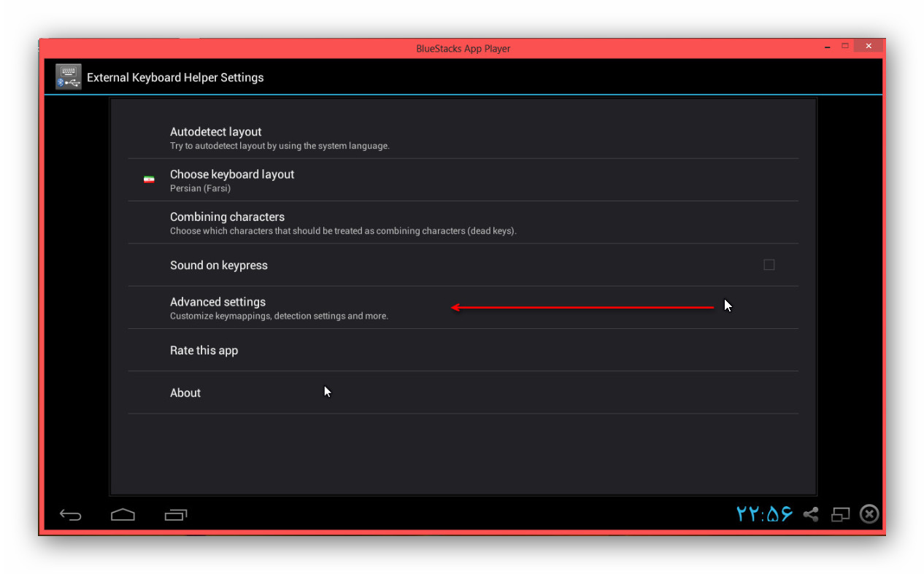Click the circled X exit icon
924x574 pixels.
tap(869, 514)
